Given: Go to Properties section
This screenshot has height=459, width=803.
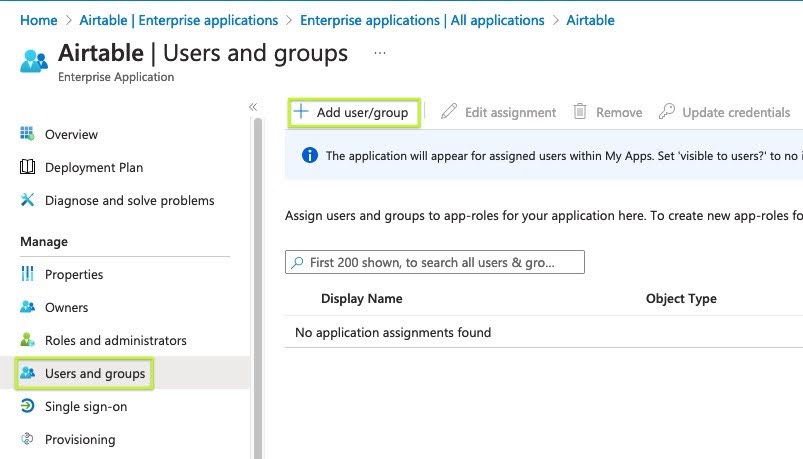Looking at the screenshot, I should (74, 275).
